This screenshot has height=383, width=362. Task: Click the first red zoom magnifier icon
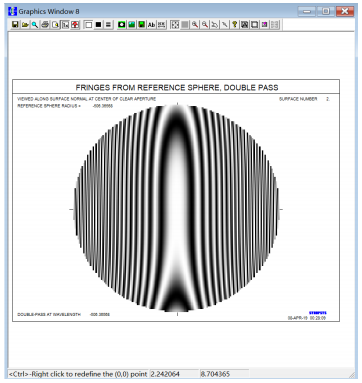tap(195, 25)
